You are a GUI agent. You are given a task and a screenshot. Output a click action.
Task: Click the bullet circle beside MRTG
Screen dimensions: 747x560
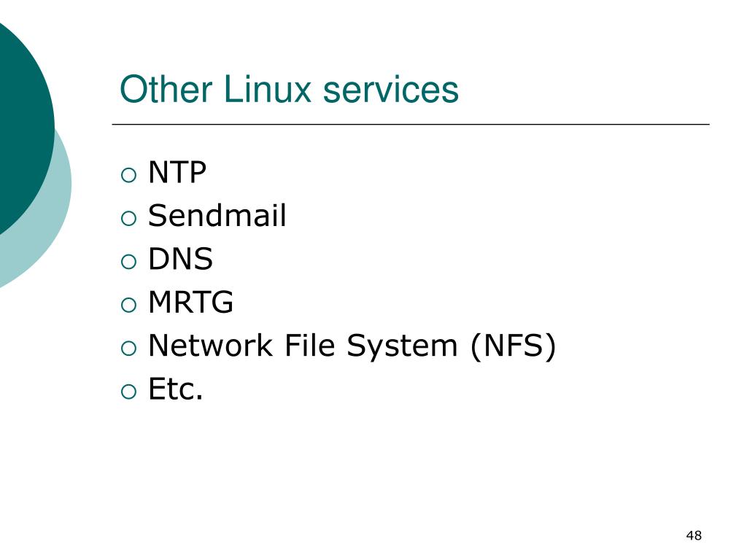128,306
